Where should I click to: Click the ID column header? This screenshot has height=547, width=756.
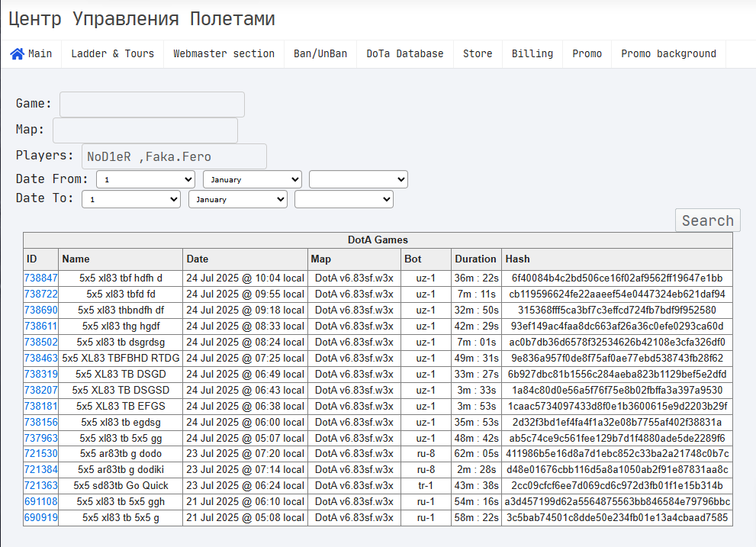click(x=41, y=259)
